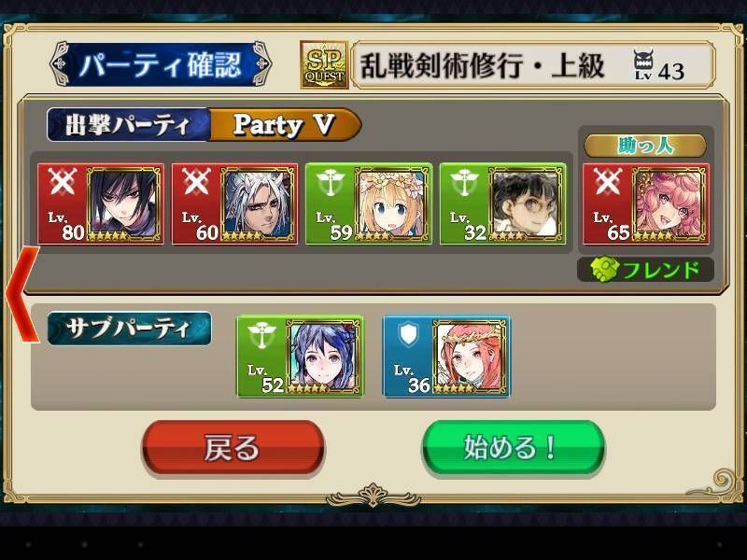Image resolution: width=747 pixels, height=560 pixels.
Task: Tap the SP Quest gold badge icon
Action: click(324, 64)
